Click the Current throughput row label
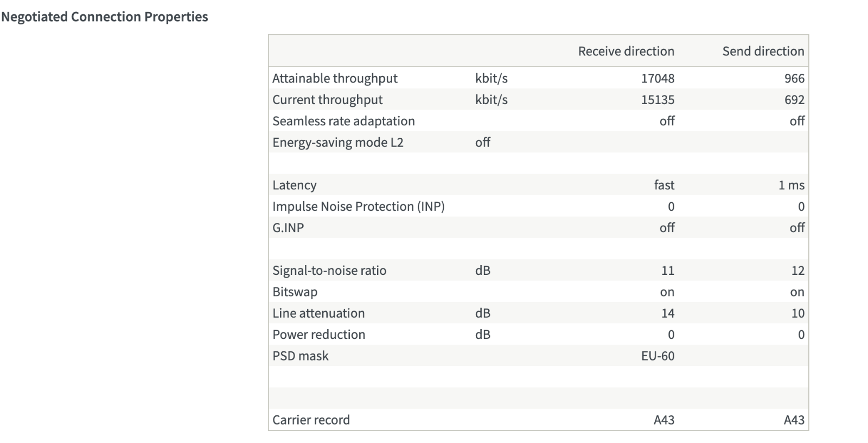 pyautogui.click(x=327, y=100)
